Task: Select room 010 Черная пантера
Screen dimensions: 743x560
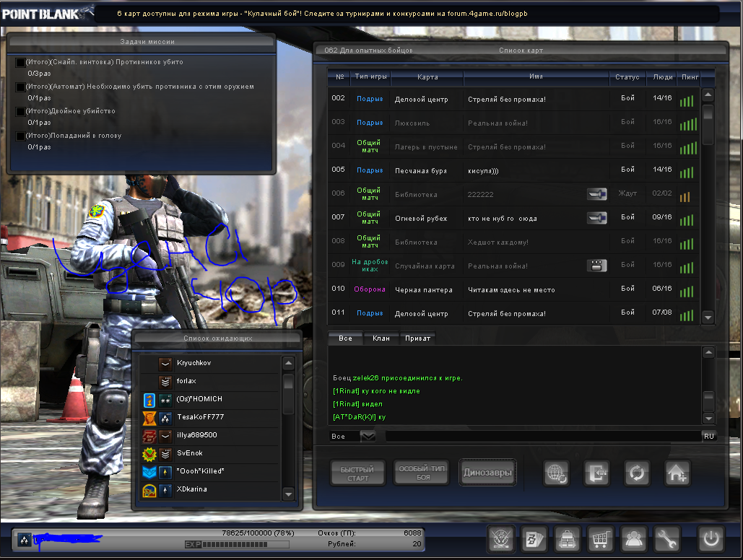Action: 513,289
